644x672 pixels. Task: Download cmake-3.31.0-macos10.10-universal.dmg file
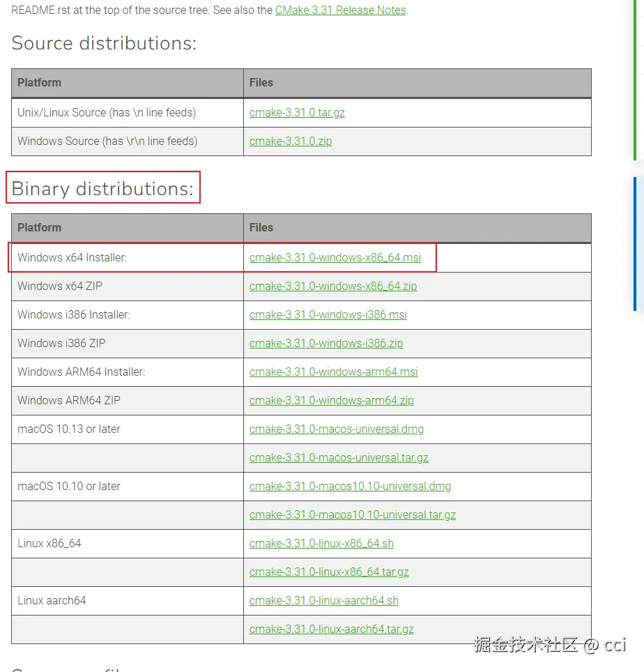350,487
